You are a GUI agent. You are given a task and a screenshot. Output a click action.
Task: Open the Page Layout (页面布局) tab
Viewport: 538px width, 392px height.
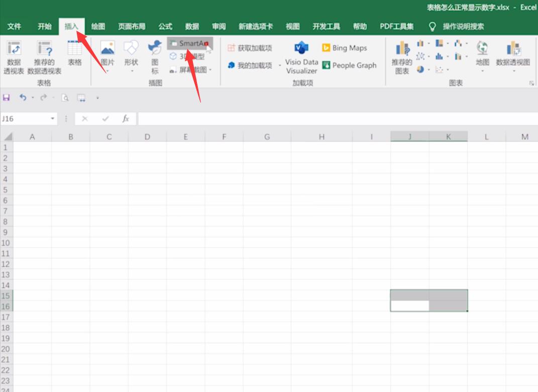point(132,27)
